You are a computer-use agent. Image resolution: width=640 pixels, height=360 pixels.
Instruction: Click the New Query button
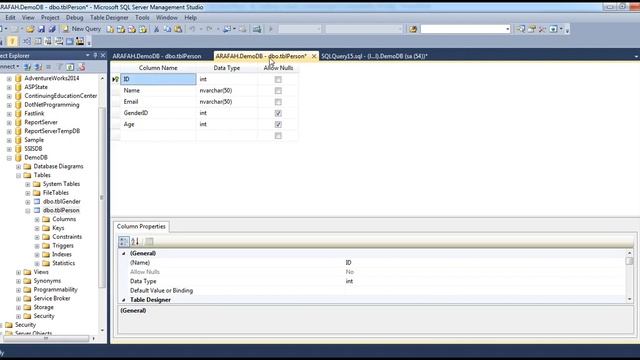(x=81, y=29)
